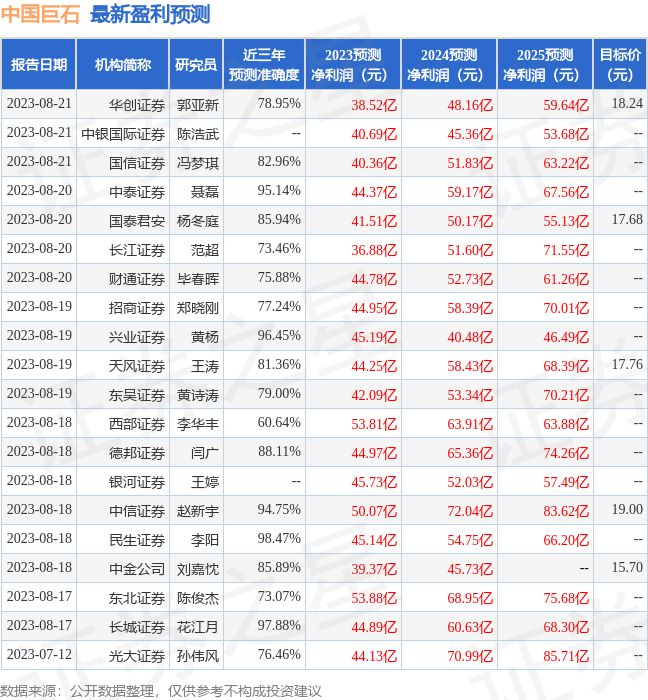648x700 pixels.
Task: Click target price 18.24
Action: click(x=627, y=103)
